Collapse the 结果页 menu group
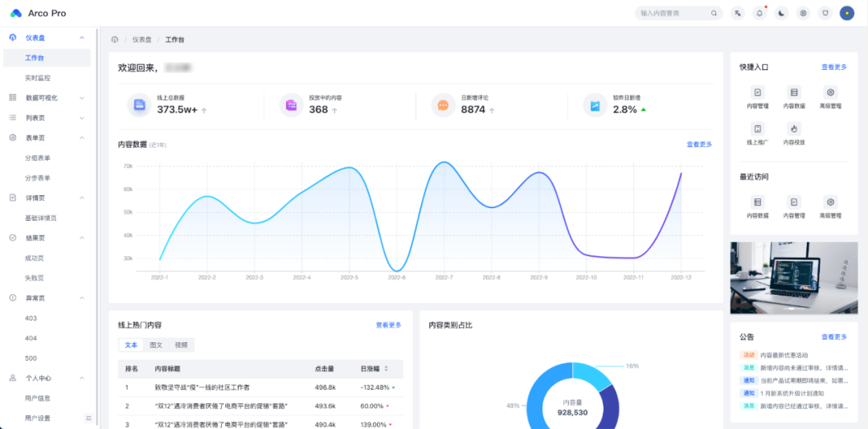 click(47, 238)
